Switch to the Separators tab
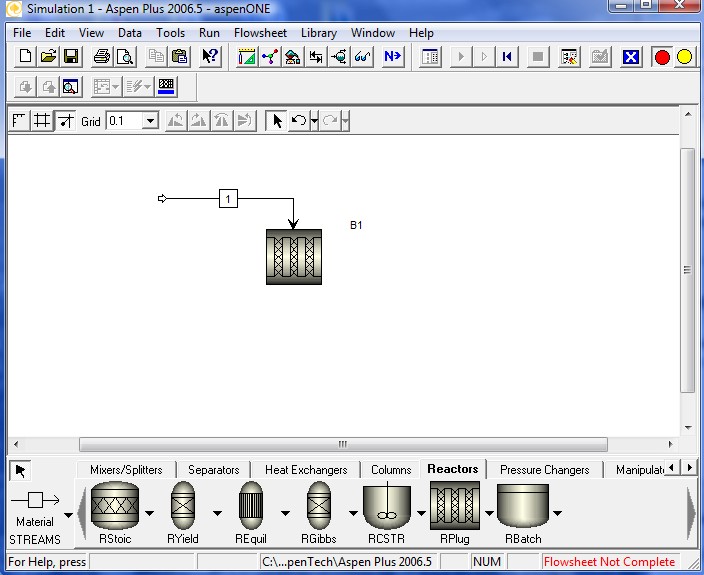The width and height of the screenshot is (704, 575). (x=213, y=470)
